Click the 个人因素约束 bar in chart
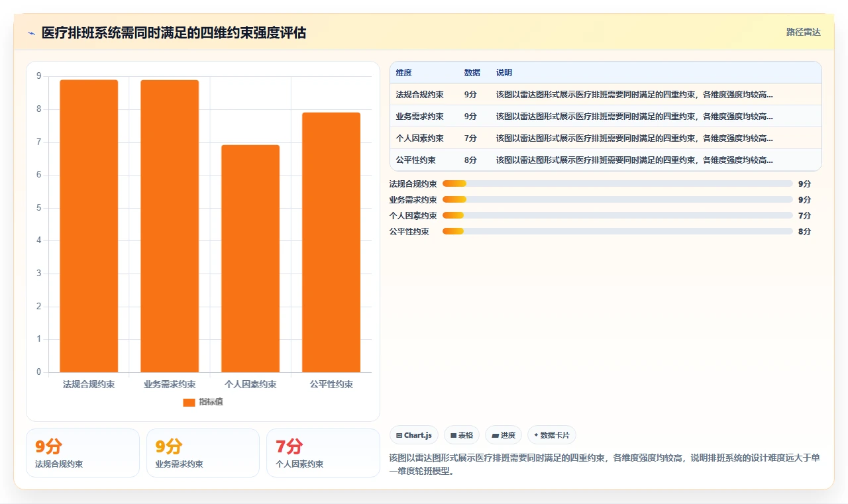The width and height of the screenshot is (848, 504). [250, 258]
